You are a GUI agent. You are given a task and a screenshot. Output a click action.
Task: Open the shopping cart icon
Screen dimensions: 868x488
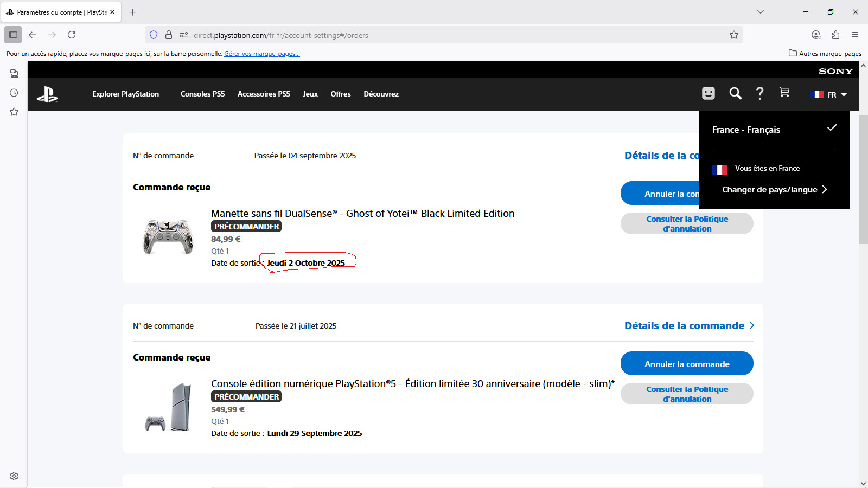pyautogui.click(x=784, y=93)
